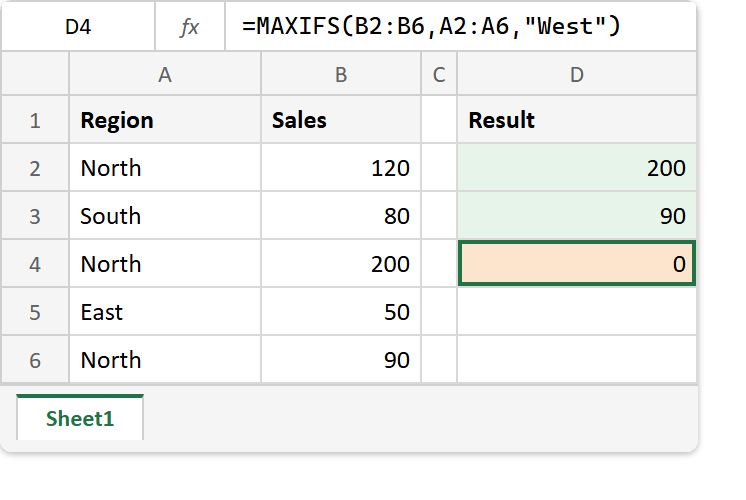This screenshot has height=500, width=746.
Task: Select row 1 header
Action: pos(35,120)
